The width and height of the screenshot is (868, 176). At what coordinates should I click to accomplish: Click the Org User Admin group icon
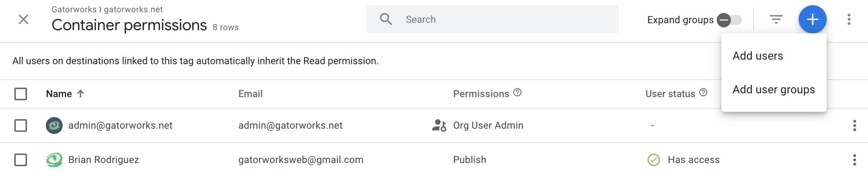tap(439, 125)
